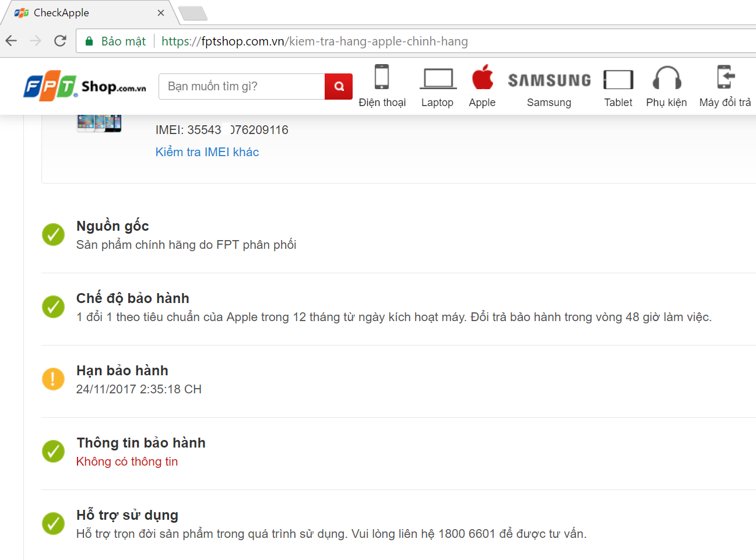Open Phụ kiện headphones category icon
756x560 pixels.
(667, 77)
